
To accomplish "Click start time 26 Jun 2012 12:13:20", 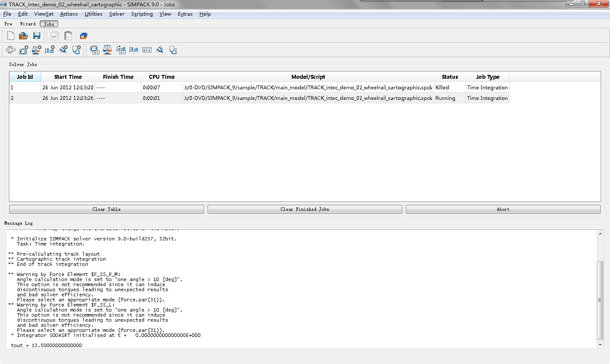I will (68, 87).
